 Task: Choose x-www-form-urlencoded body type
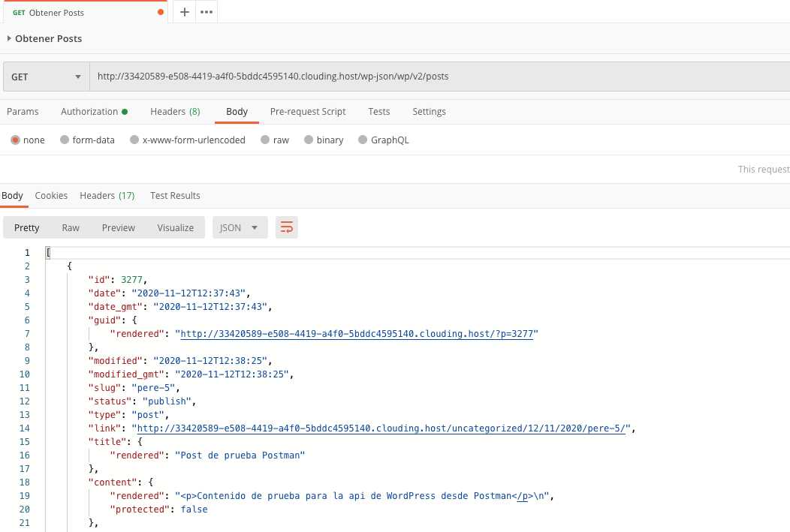coord(134,140)
